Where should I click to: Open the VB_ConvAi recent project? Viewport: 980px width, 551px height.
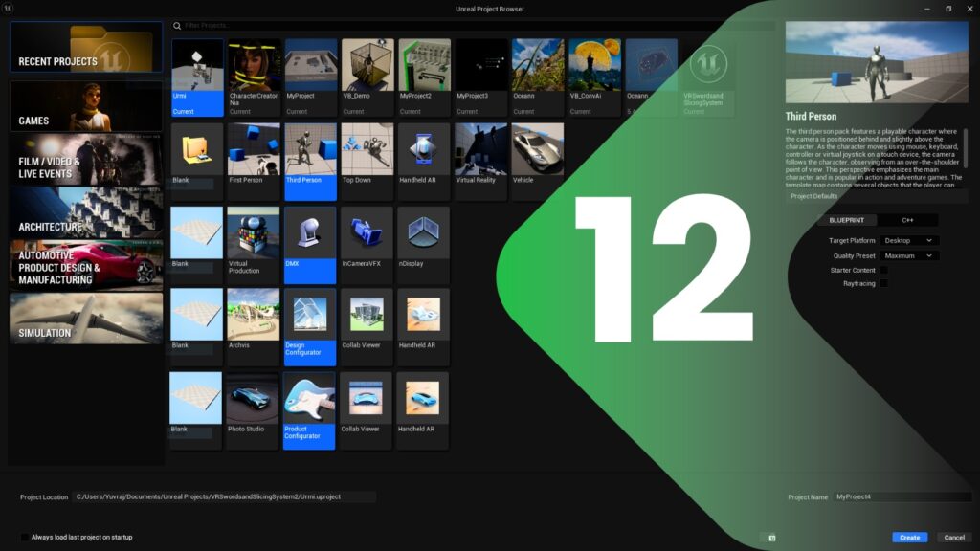(x=594, y=77)
